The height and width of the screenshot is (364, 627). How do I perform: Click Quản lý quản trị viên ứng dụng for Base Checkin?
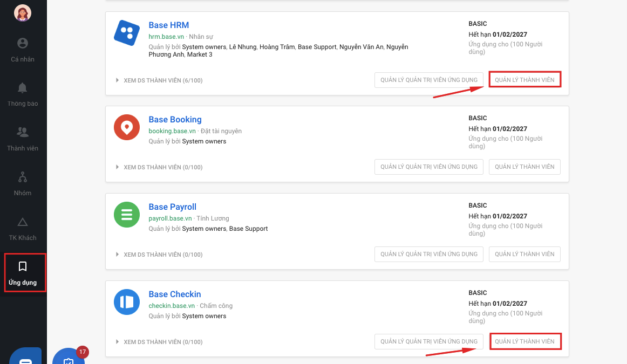[428, 342]
